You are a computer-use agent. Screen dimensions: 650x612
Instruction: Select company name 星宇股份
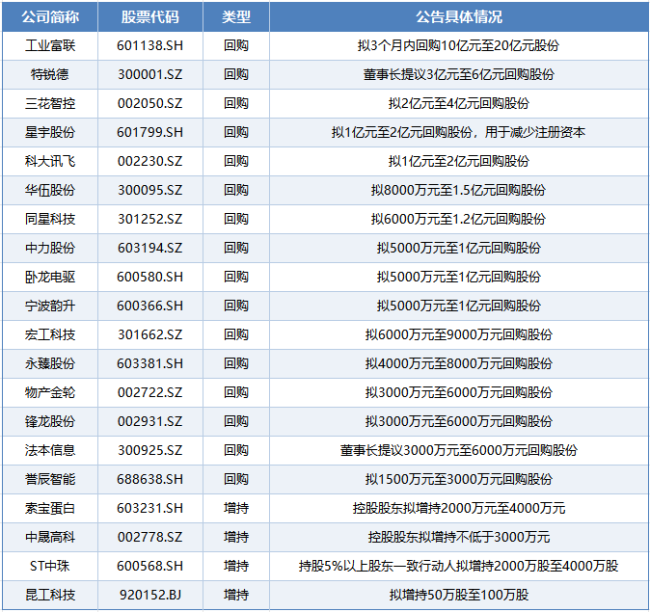[50, 132]
